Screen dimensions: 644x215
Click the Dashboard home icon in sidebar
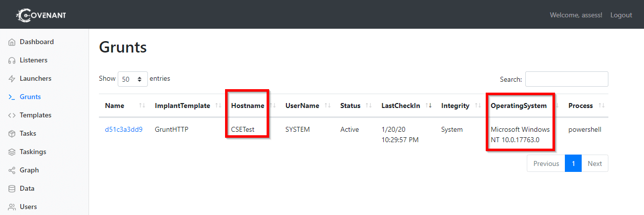12,42
